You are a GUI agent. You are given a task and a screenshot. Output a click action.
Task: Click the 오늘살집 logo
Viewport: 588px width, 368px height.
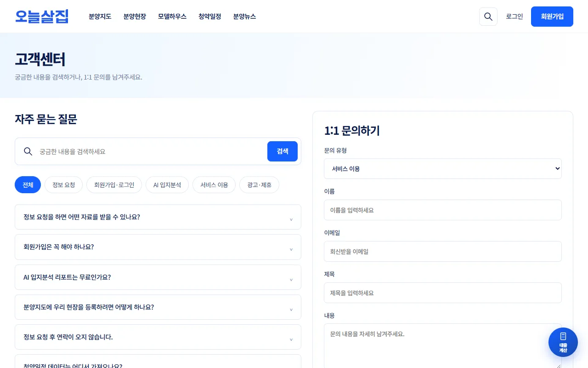(x=42, y=17)
